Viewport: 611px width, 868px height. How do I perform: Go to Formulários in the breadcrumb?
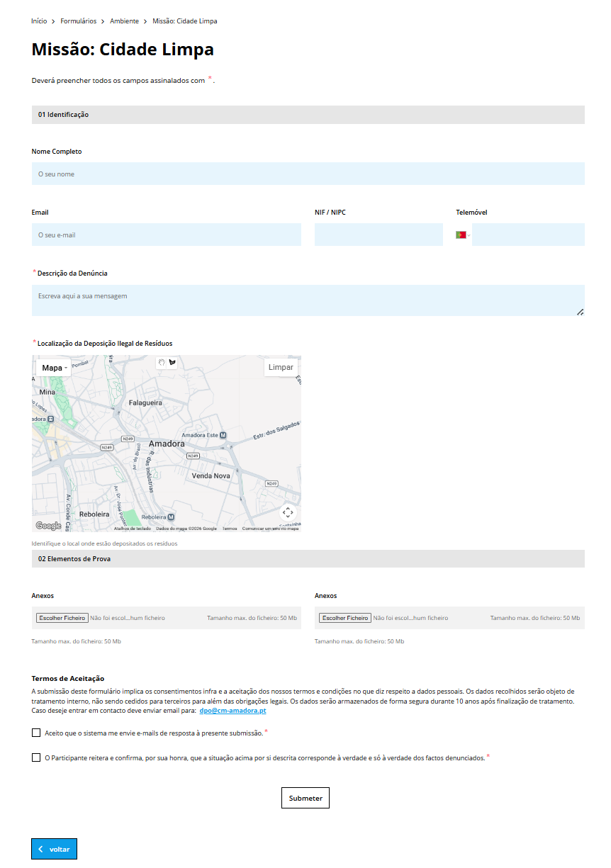coord(78,21)
